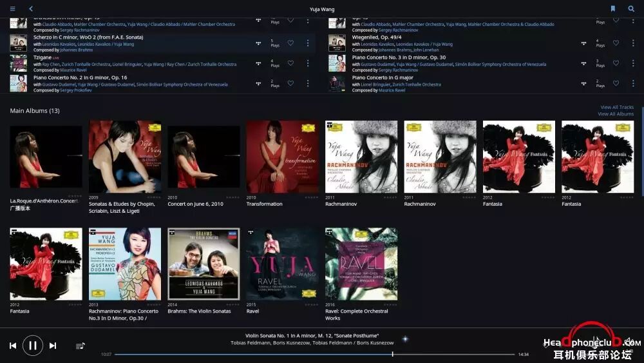Show signal path via star icon

tap(405, 339)
